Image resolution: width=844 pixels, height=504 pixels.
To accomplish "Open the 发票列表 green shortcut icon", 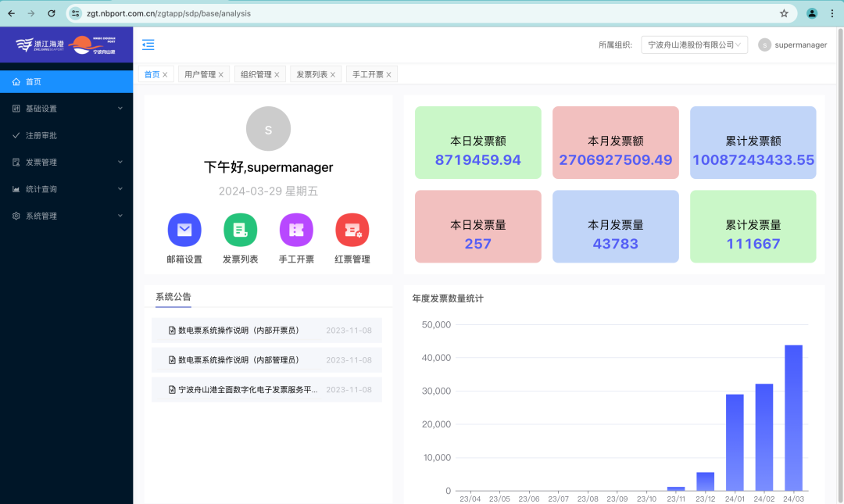I will tap(241, 230).
